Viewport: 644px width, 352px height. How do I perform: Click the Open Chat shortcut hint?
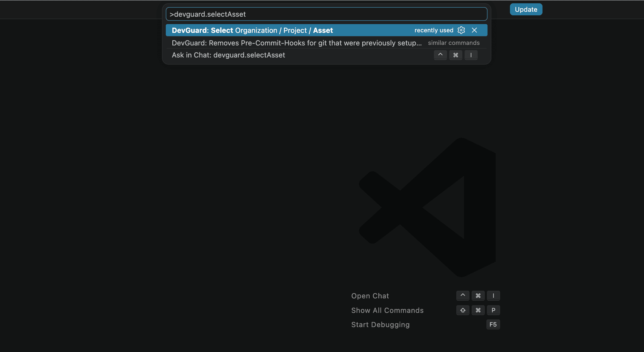(x=370, y=296)
